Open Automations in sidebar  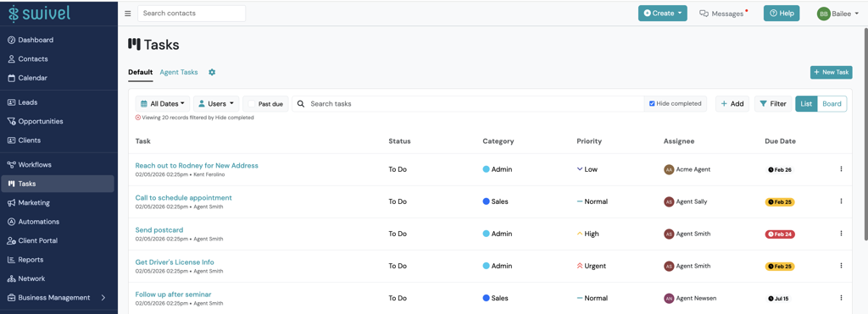58,222
